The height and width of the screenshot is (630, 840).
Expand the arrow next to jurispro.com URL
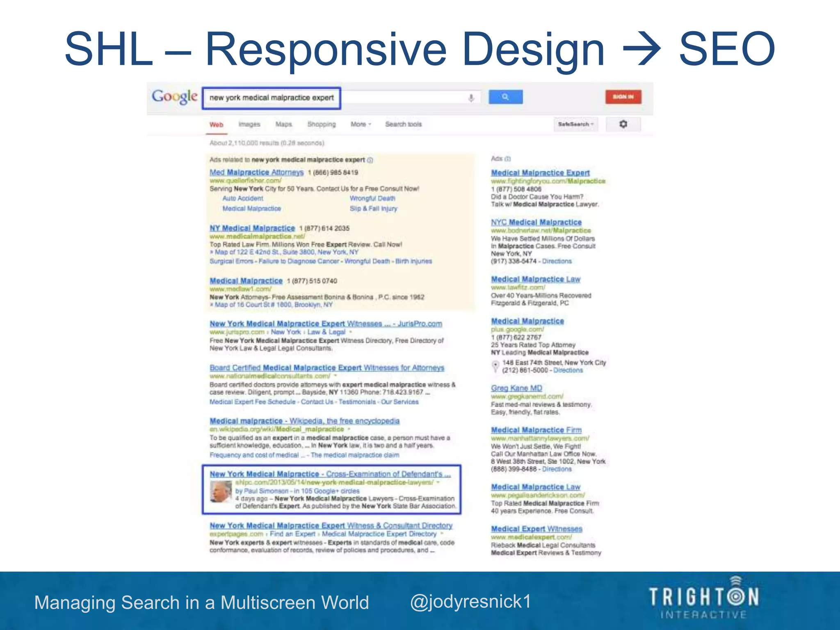pyautogui.click(x=351, y=332)
